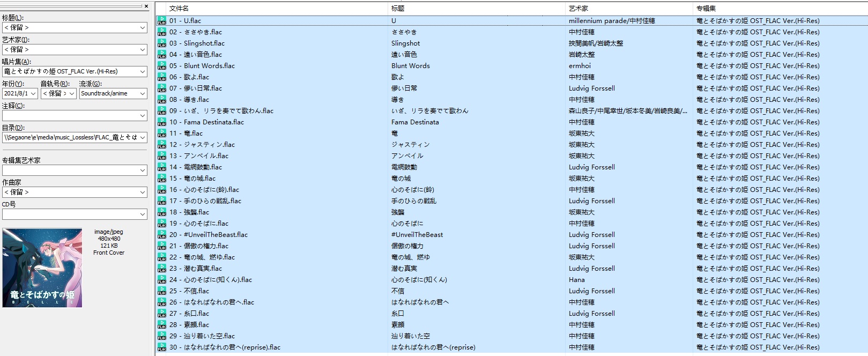Click artist cell 'ermhoi'

[580, 66]
